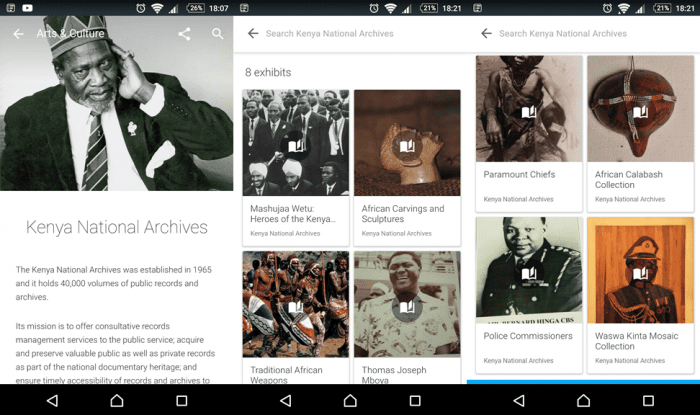Tap recent apps button under the middle screen

(x=415, y=401)
